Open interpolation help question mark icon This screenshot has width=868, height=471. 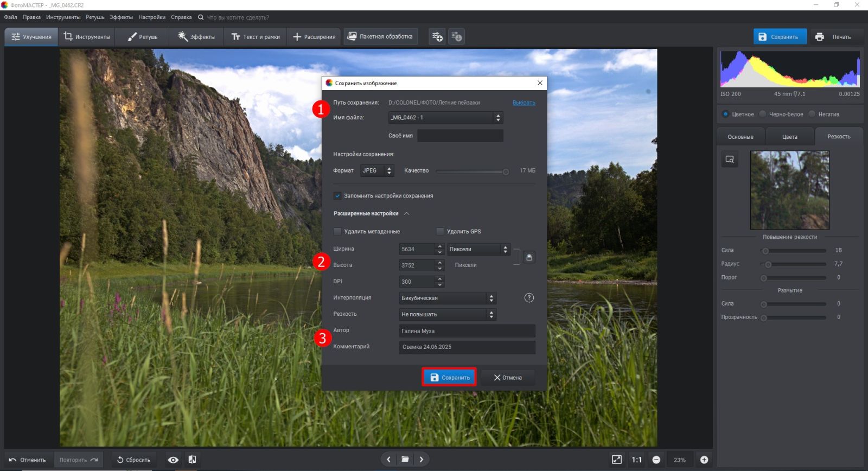pos(529,298)
